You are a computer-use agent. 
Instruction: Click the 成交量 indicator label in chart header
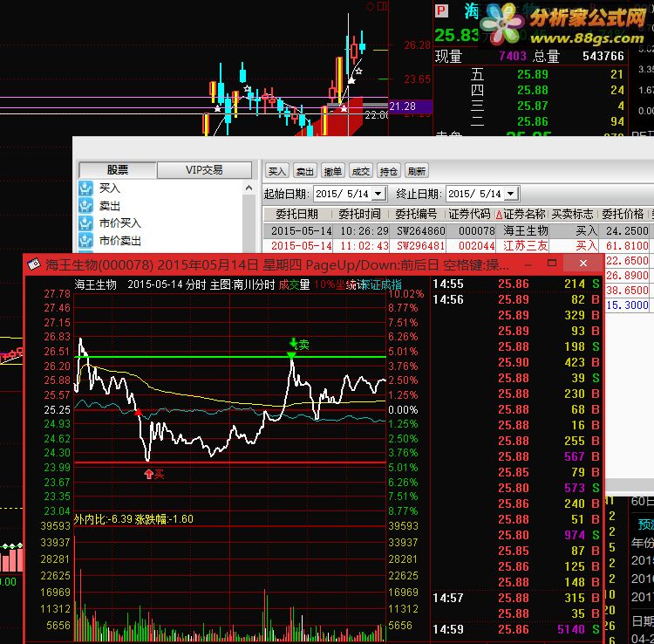(x=294, y=285)
